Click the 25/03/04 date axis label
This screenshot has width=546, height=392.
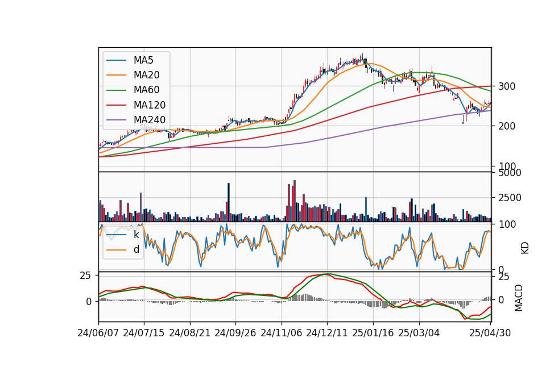(x=419, y=333)
